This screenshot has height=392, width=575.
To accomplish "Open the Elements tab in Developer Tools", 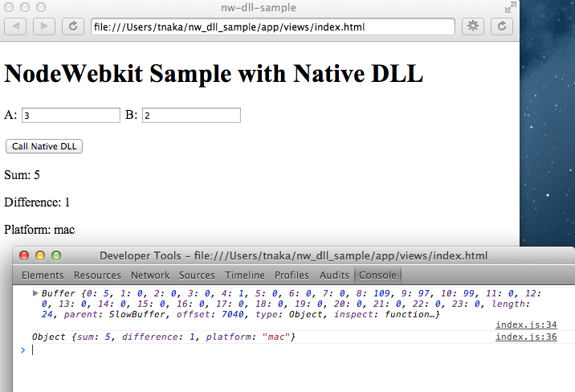I will pos(43,275).
